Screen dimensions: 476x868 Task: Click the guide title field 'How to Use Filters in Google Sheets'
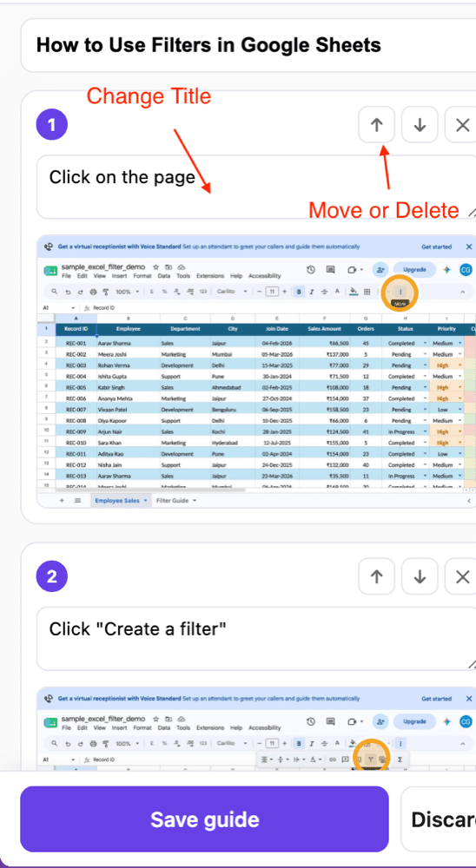point(248,45)
